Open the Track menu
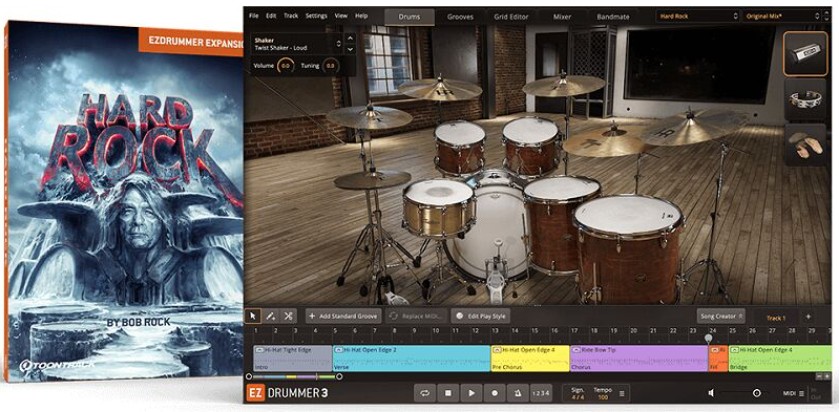This screenshot has height=412, width=839. pyautogui.click(x=291, y=16)
